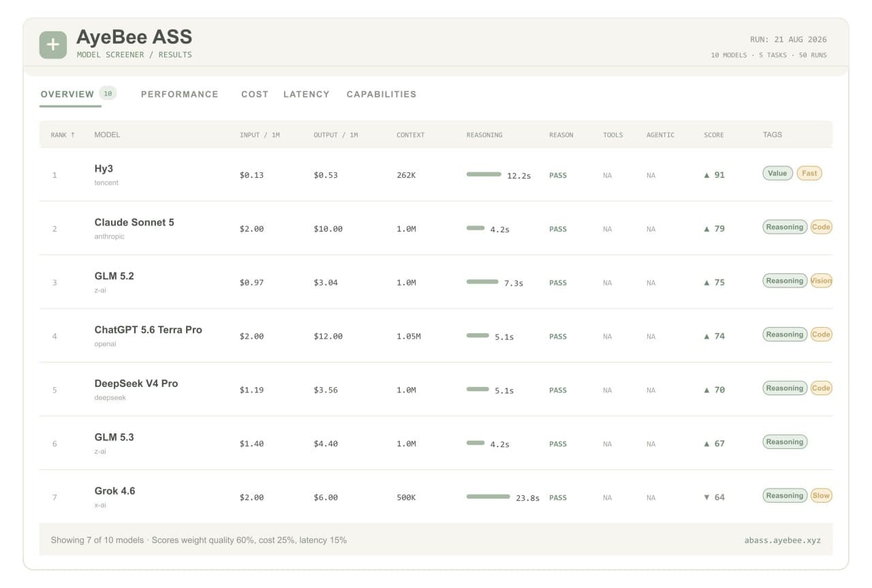Image resolution: width=872 pixels, height=588 pixels.
Task: Click the down arrow beside score 64
Action: click(x=707, y=497)
